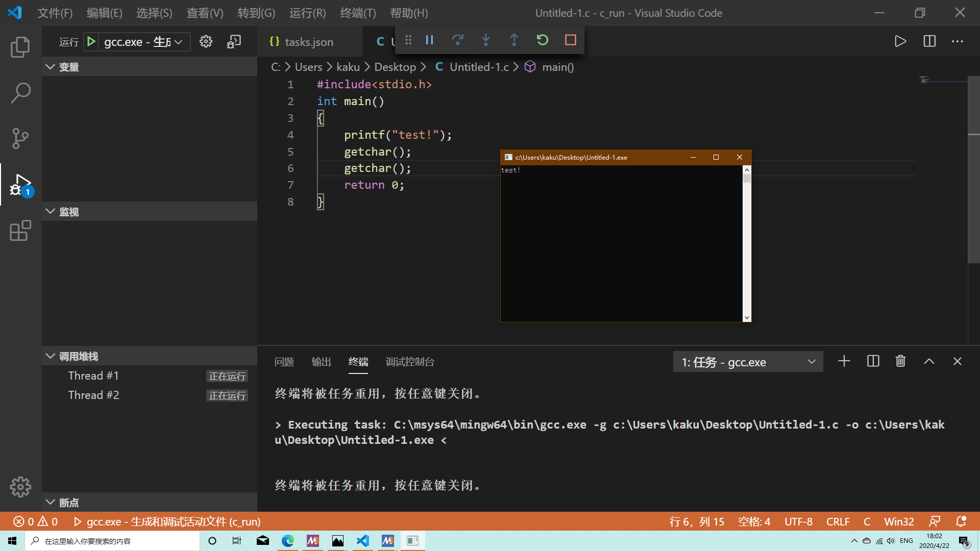Split the terminal panel
The width and height of the screenshot is (980, 551).
pos(873,361)
